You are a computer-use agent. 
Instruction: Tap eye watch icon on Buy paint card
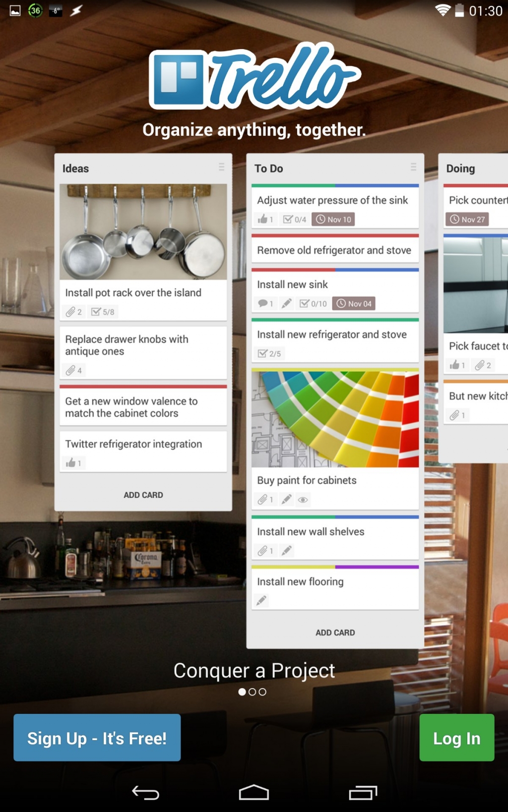(x=303, y=500)
